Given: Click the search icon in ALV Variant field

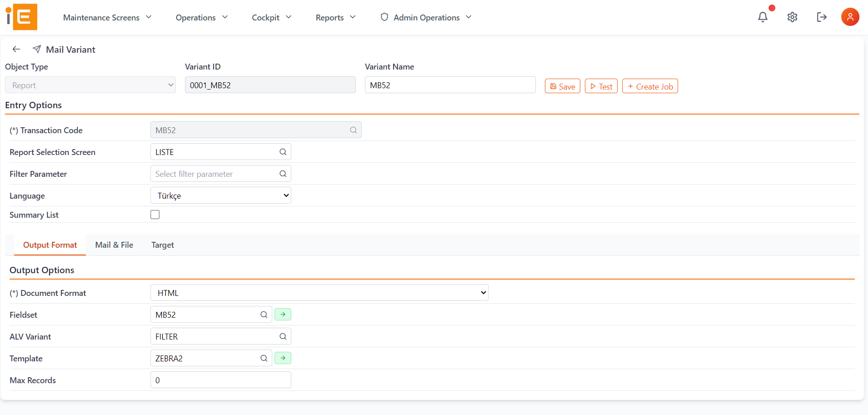Looking at the screenshot, I should click(x=282, y=336).
